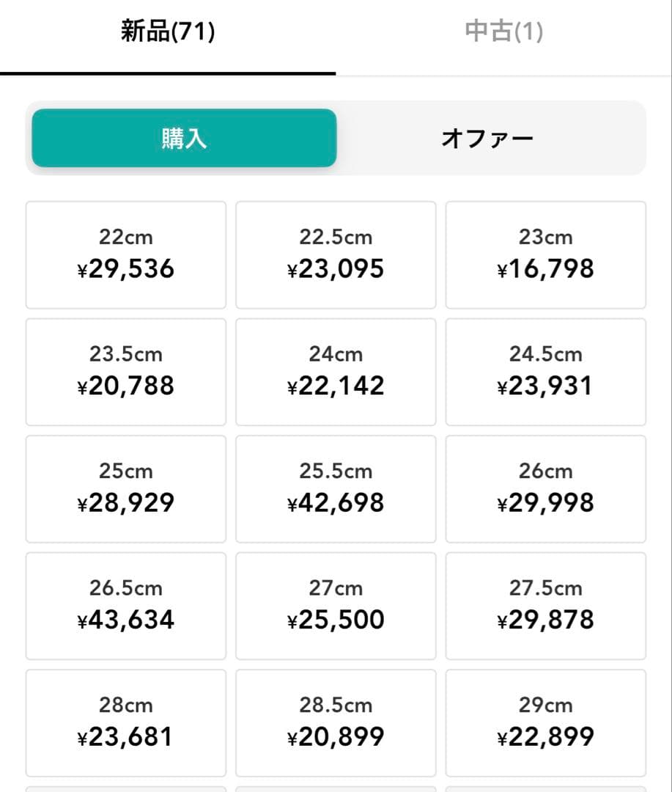Select size 27cm priced ¥25,500
Screen dimensions: 672x792
pyautogui.click(x=336, y=606)
